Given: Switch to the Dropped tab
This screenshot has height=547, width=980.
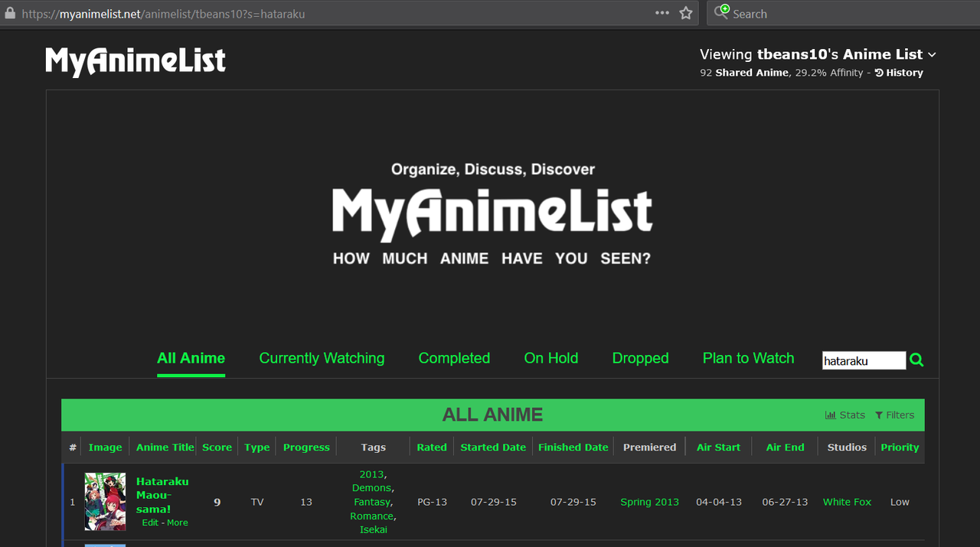Looking at the screenshot, I should point(641,358).
